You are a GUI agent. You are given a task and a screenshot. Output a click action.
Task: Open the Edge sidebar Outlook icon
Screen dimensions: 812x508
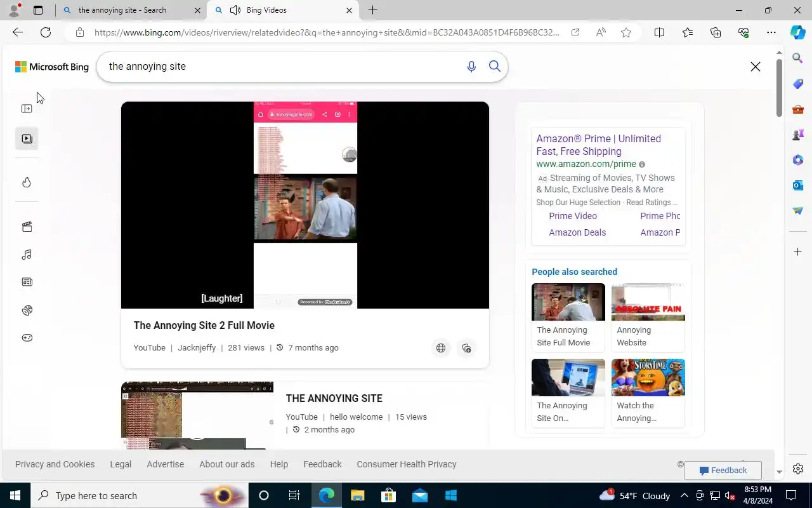(798, 185)
